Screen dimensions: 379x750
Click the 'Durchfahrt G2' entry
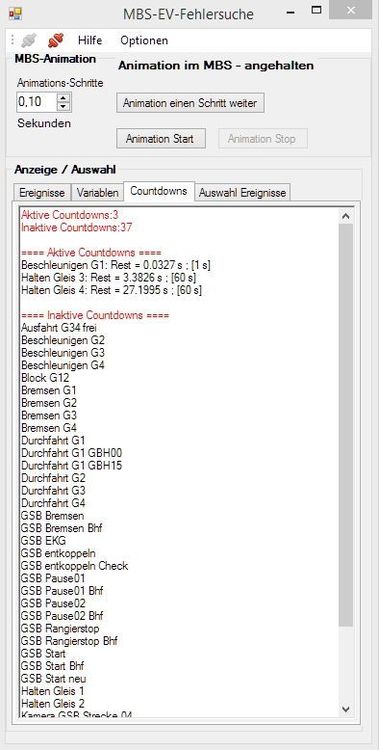(x=53, y=477)
